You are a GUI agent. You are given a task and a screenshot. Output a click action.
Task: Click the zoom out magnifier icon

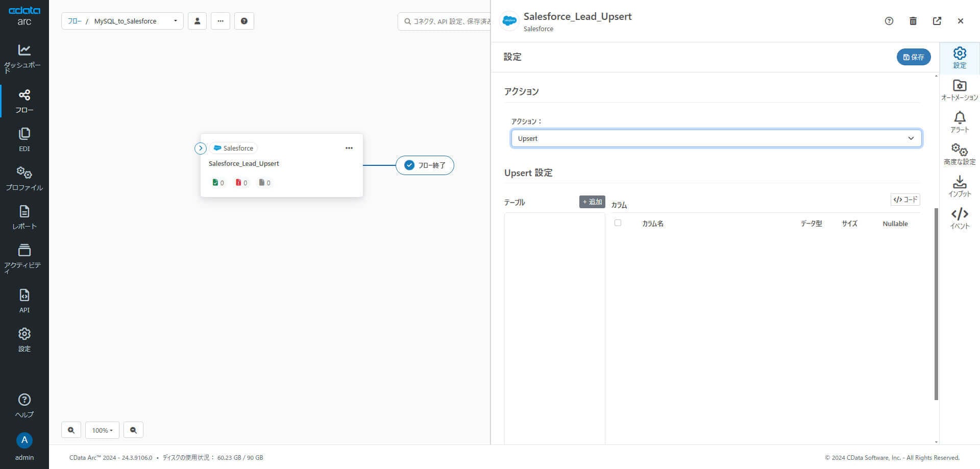[133, 430]
